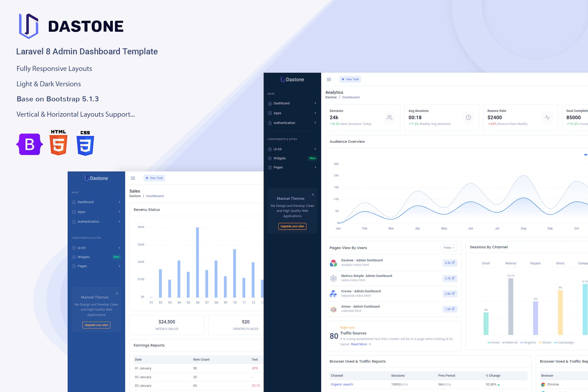Click the Dashboard menu item

click(x=87, y=202)
